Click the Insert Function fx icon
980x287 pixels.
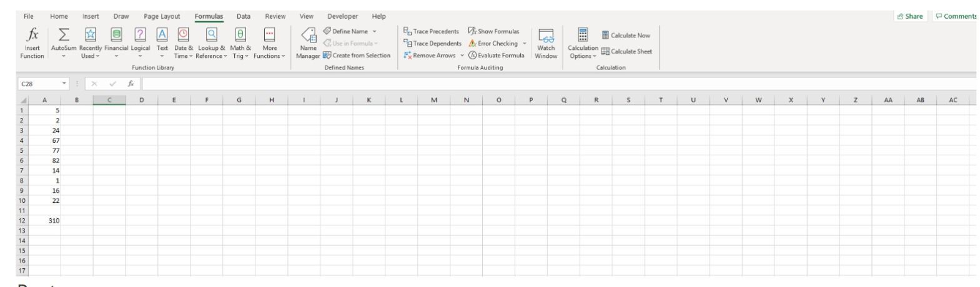(x=33, y=34)
